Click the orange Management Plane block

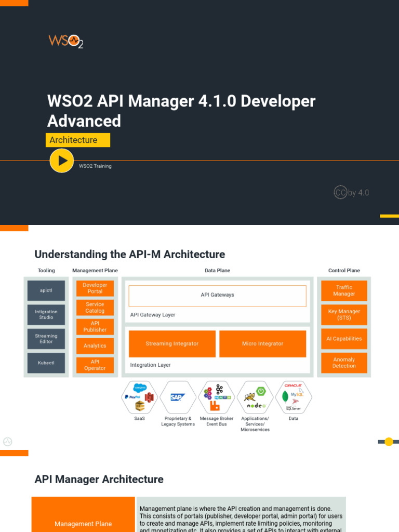83,514
